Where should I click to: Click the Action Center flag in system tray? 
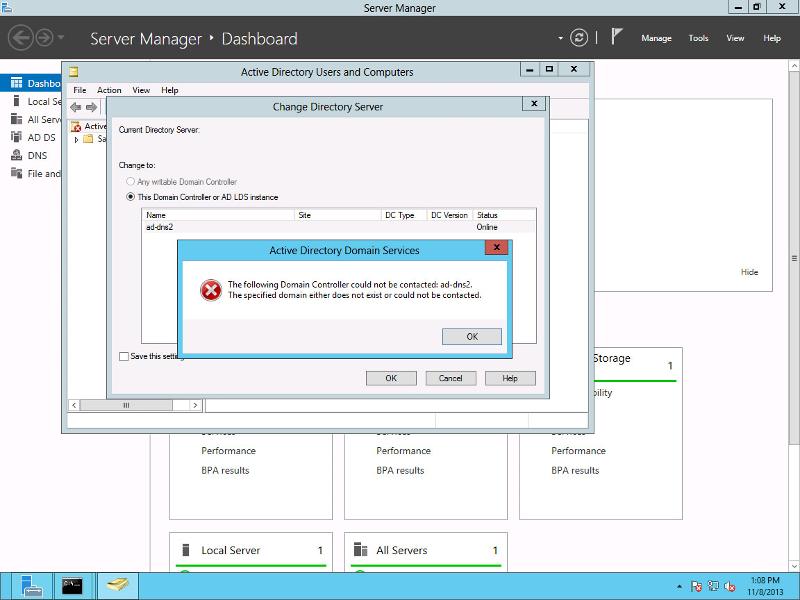(x=696, y=587)
